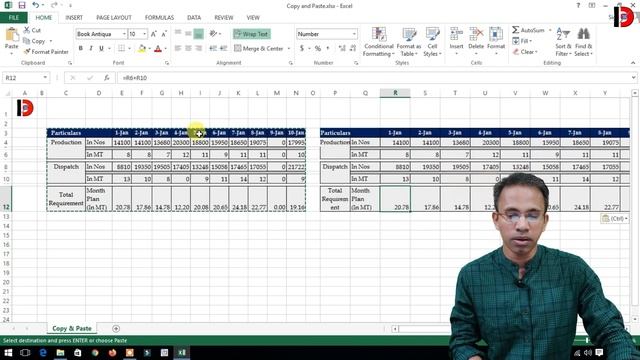Toggle Underline formatting
Screen dimensions: 640x360
click(101, 49)
